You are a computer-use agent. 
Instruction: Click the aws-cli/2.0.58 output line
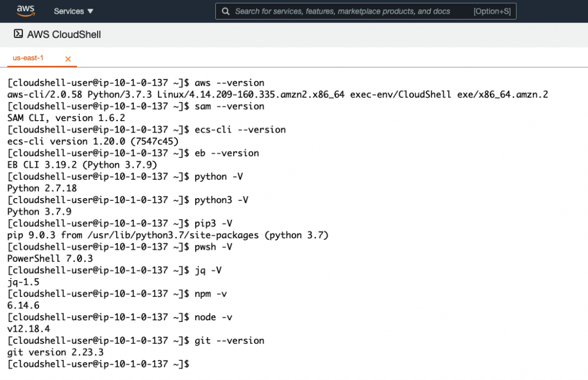coord(277,95)
